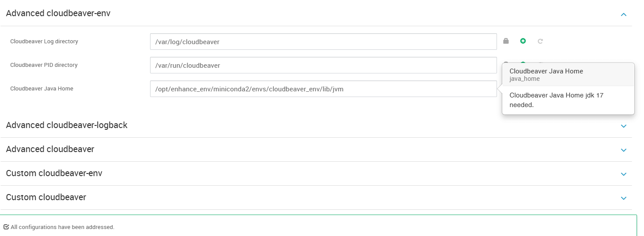The image size is (644, 236).
Task: Click the green plus icon beside Log directory
Action: coord(523,41)
